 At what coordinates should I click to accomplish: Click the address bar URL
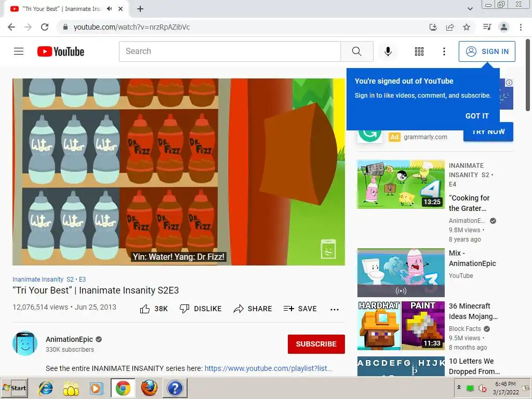click(x=131, y=27)
